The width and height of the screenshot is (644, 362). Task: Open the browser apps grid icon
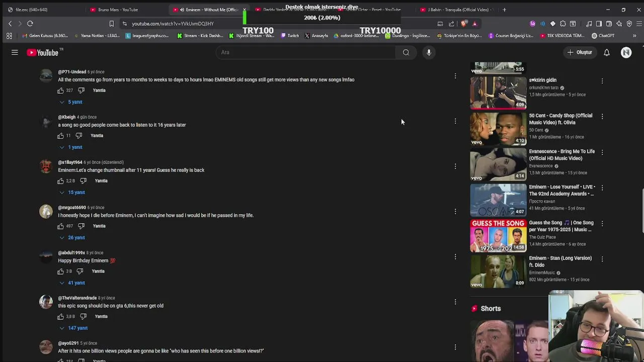tap(9, 36)
